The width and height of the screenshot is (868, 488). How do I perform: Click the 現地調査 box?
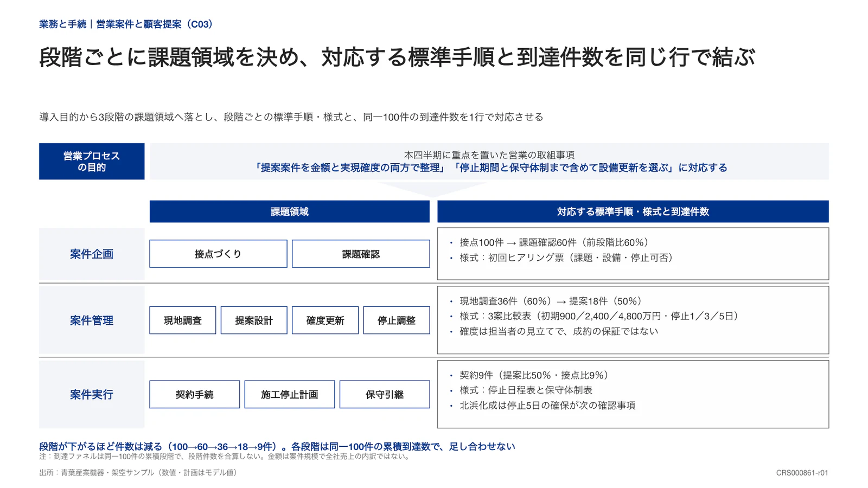tap(183, 320)
